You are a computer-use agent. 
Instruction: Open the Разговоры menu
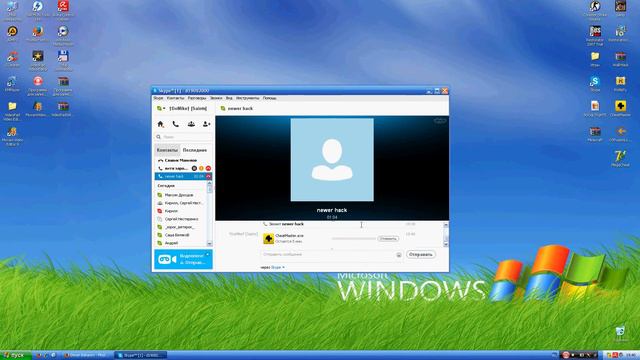pyautogui.click(x=197, y=98)
